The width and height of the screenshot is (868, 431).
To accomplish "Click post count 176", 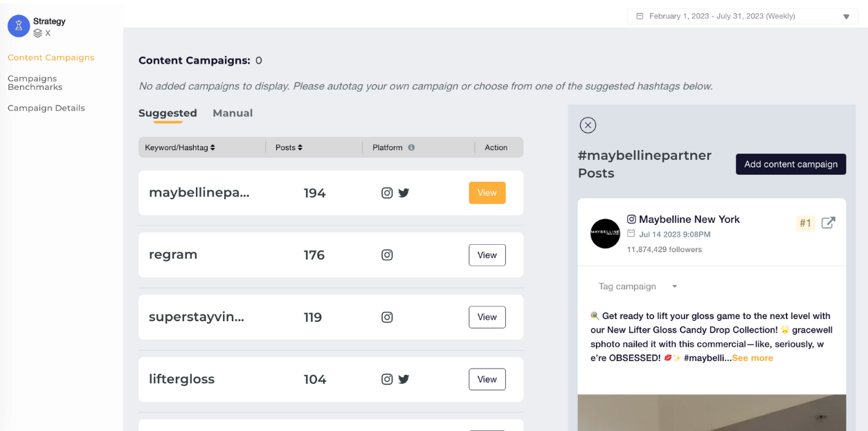I will point(314,255).
